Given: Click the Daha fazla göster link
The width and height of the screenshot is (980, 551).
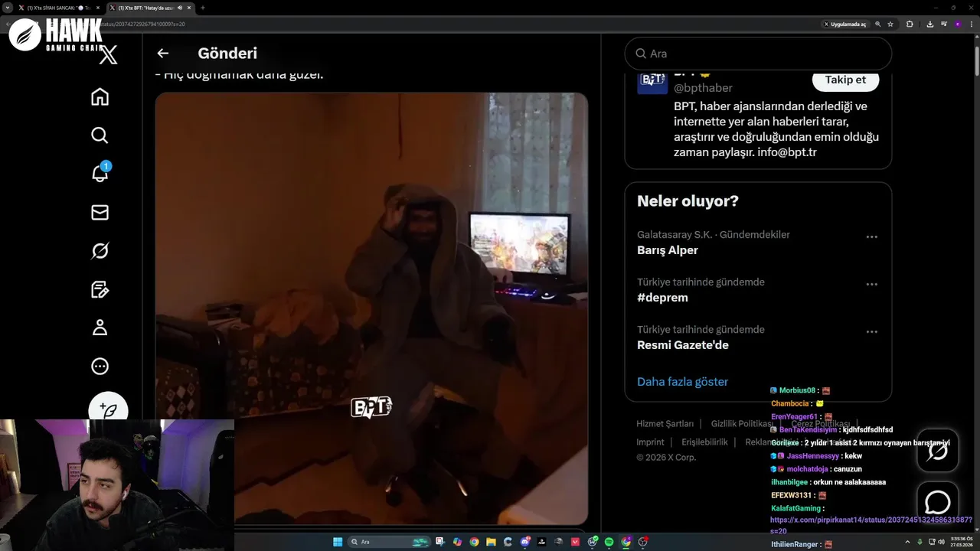Looking at the screenshot, I should coord(682,381).
